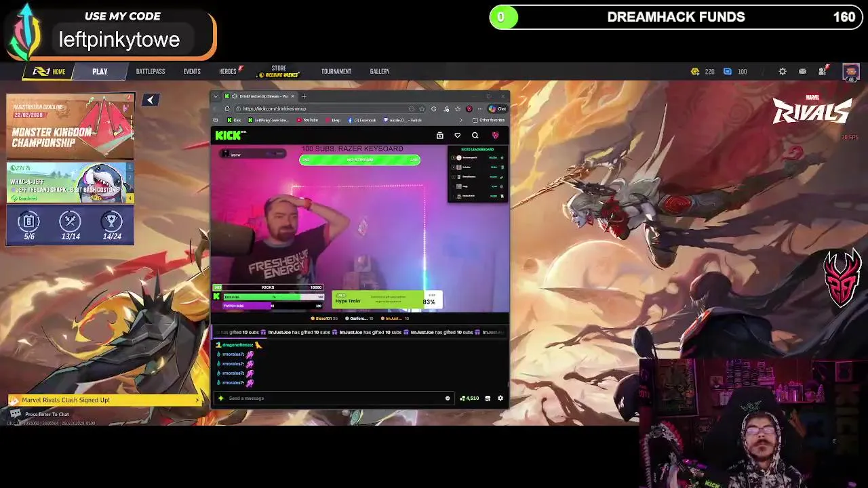868x488 pixels.
Task: Open the Kick chat settings gear
Action: 500,398
